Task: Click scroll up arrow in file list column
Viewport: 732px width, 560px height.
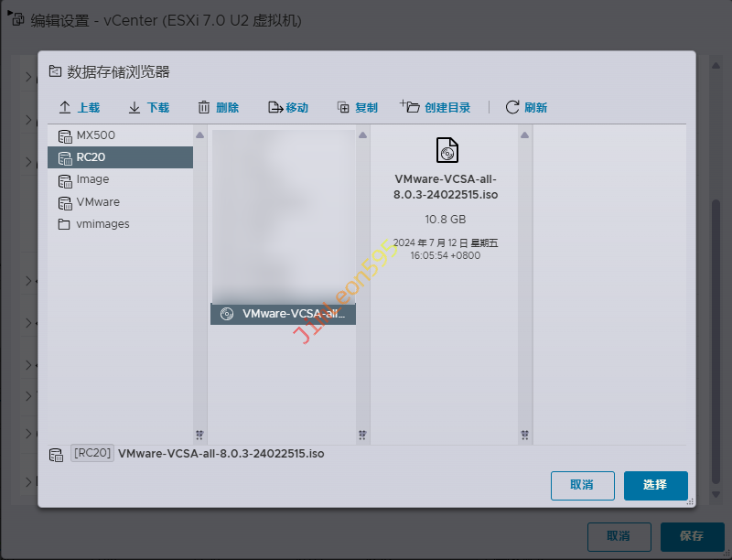Action: [363, 135]
